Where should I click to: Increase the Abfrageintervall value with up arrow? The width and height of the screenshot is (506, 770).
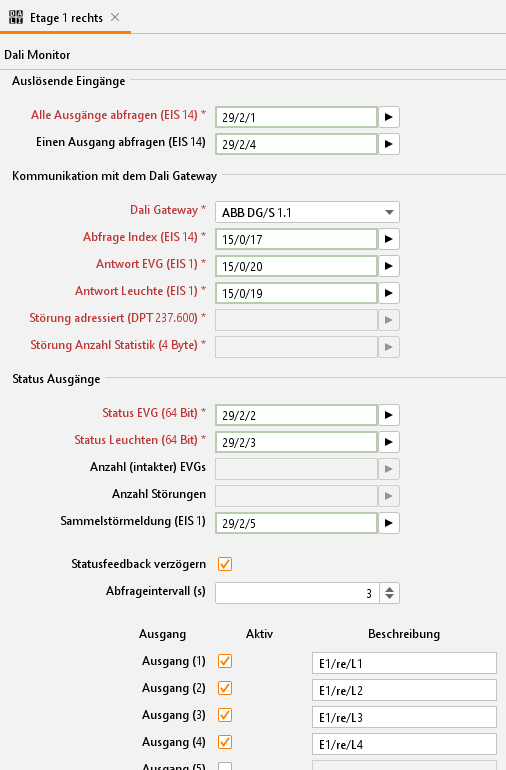coord(390,589)
